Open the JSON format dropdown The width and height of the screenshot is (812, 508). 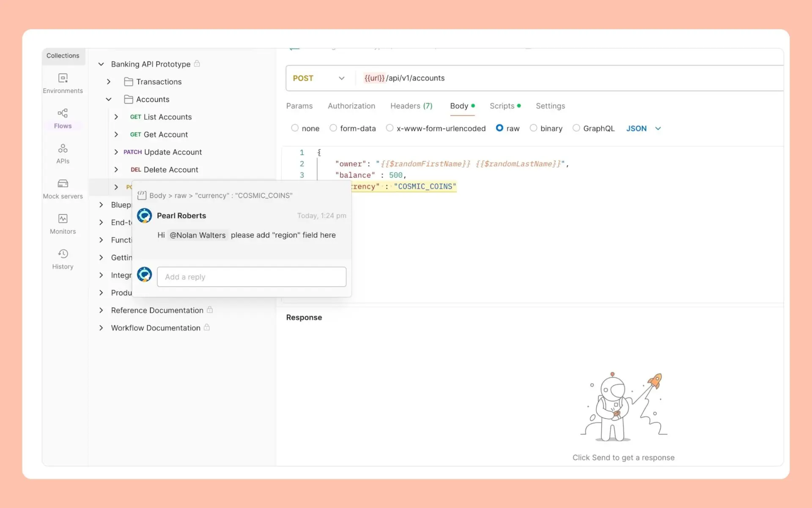(x=643, y=128)
